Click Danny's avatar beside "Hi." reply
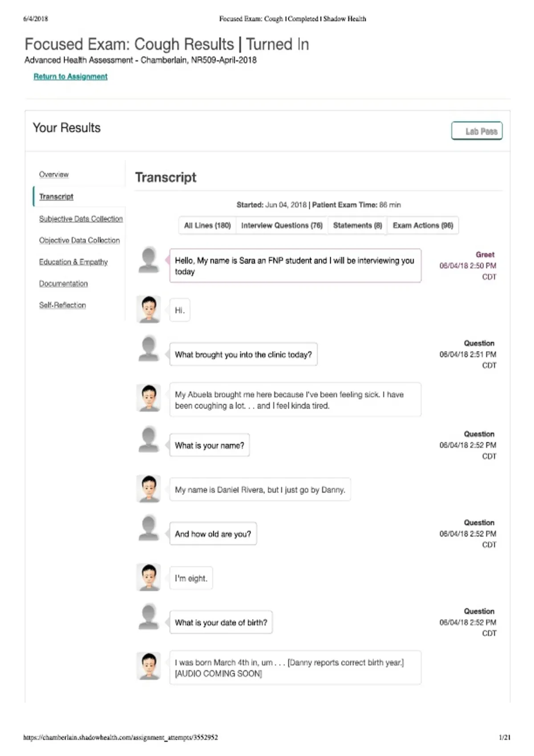Image resolution: width=534 pixels, height=756 pixels. (x=149, y=309)
